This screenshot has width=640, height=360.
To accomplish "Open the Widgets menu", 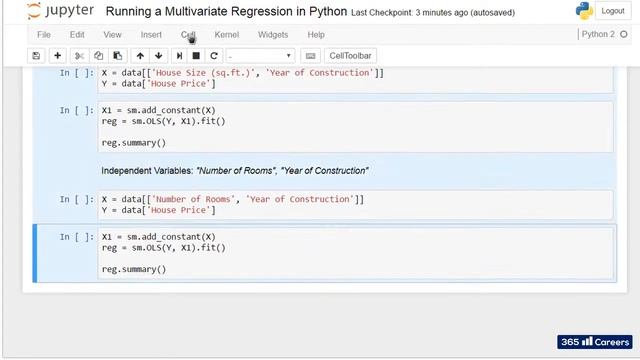I will pos(273,35).
